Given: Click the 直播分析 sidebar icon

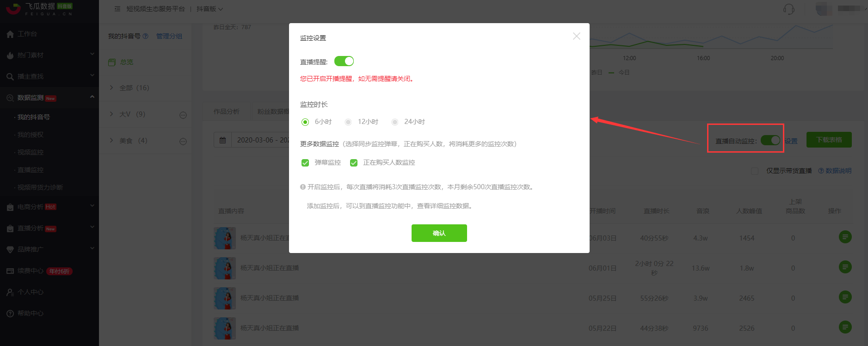Looking at the screenshot, I should pyautogui.click(x=10, y=229).
